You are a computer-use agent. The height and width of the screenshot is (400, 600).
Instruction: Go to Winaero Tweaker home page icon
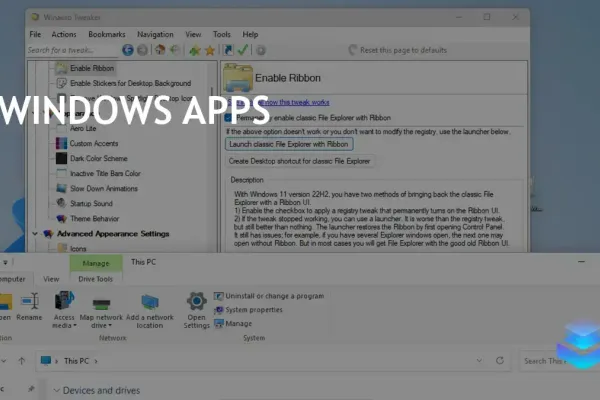click(160, 50)
